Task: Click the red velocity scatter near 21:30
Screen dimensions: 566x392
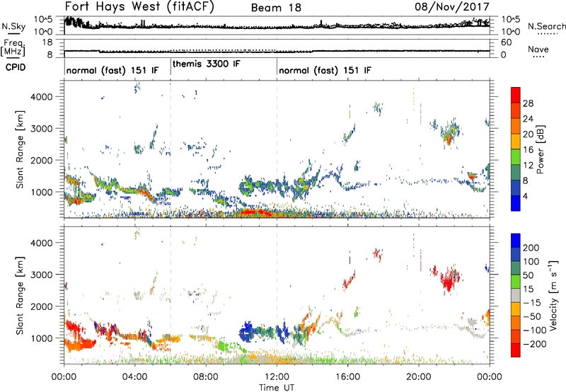Action: pos(448,280)
